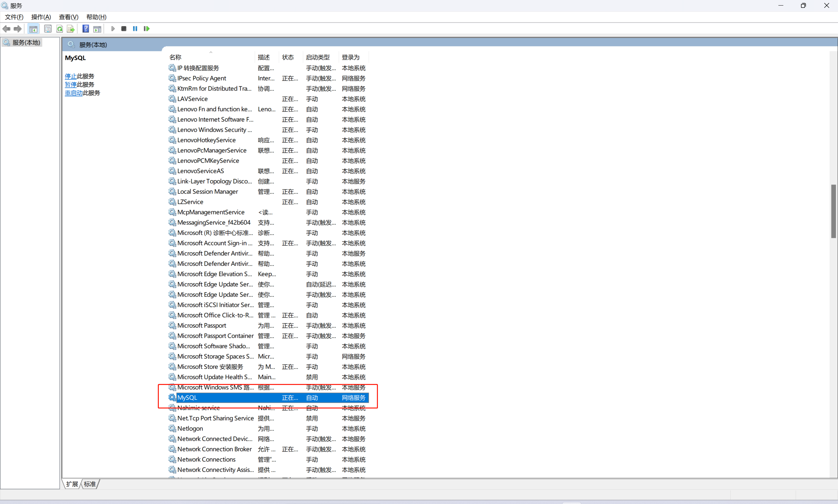Click the Export List toolbar icon
The width and height of the screenshot is (838, 504).
tap(71, 29)
